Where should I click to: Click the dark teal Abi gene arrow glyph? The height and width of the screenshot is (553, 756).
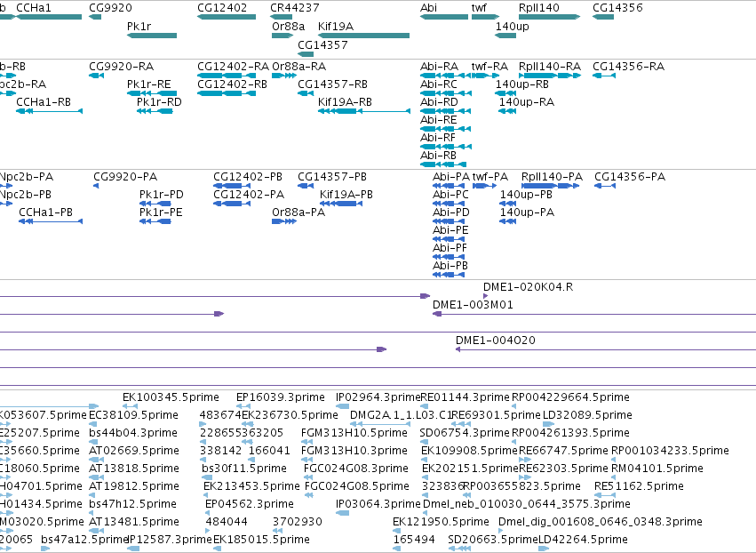click(x=444, y=17)
